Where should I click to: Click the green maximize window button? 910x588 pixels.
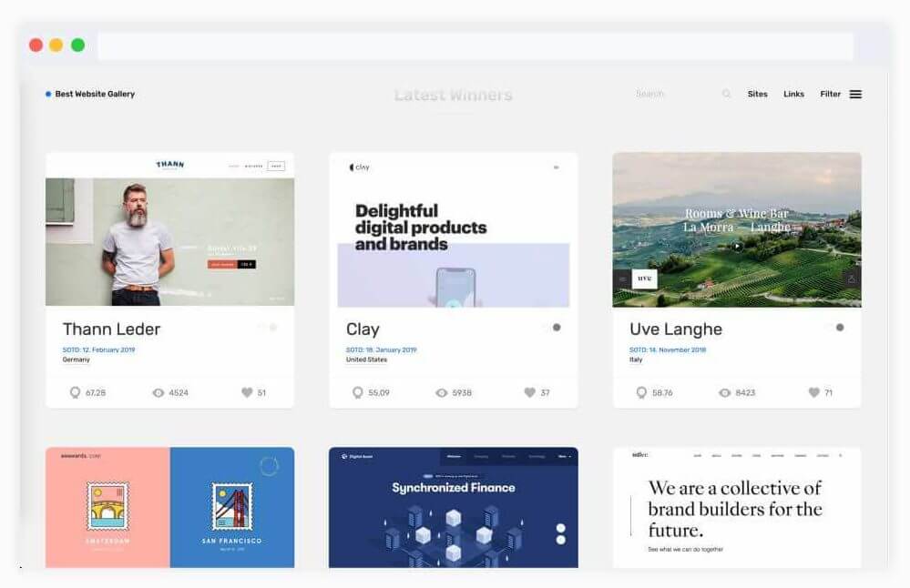77,46
